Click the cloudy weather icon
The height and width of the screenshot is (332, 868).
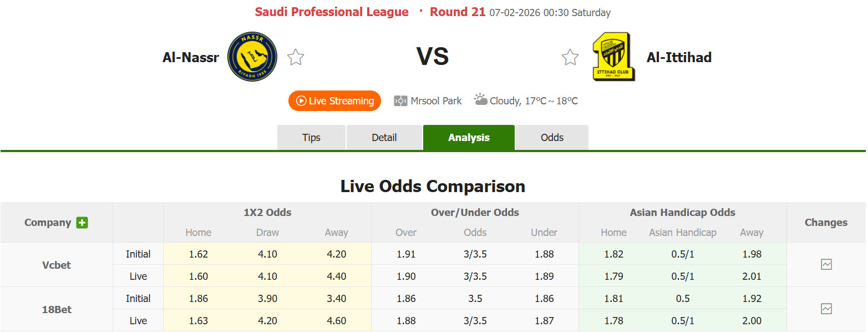click(479, 99)
